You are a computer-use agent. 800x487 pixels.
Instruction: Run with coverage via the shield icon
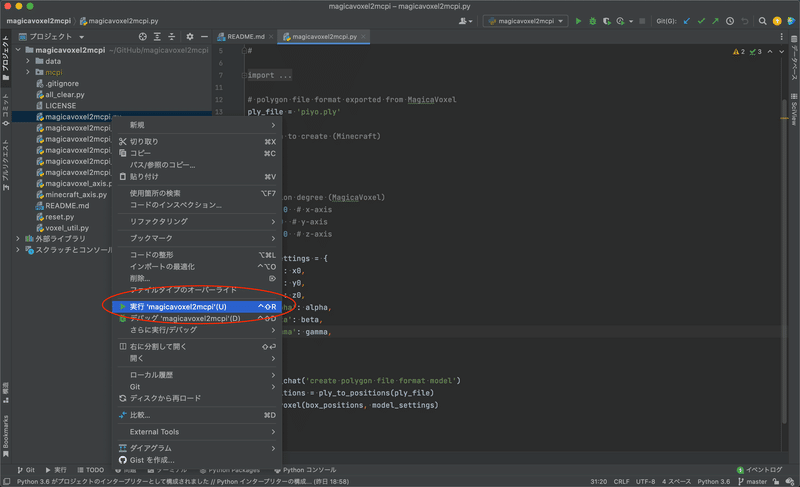[606, 21]
